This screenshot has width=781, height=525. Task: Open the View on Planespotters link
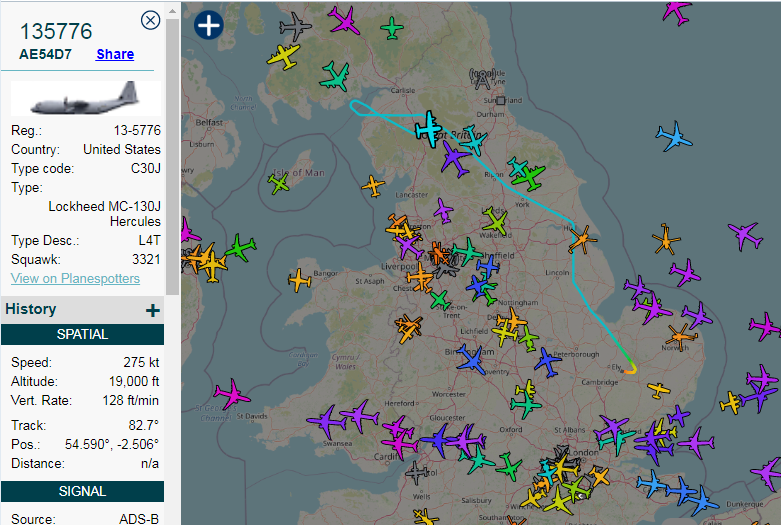pos(75,278)
